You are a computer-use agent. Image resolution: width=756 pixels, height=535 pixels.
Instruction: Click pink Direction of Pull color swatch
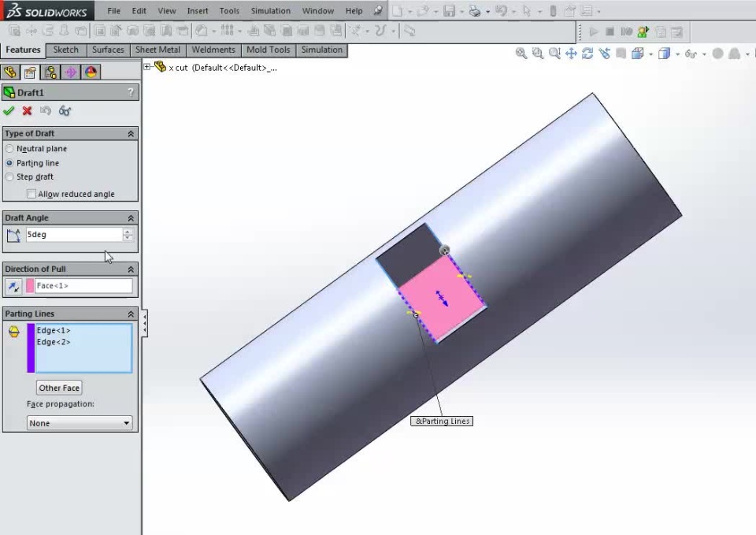(x=30, y=285)
